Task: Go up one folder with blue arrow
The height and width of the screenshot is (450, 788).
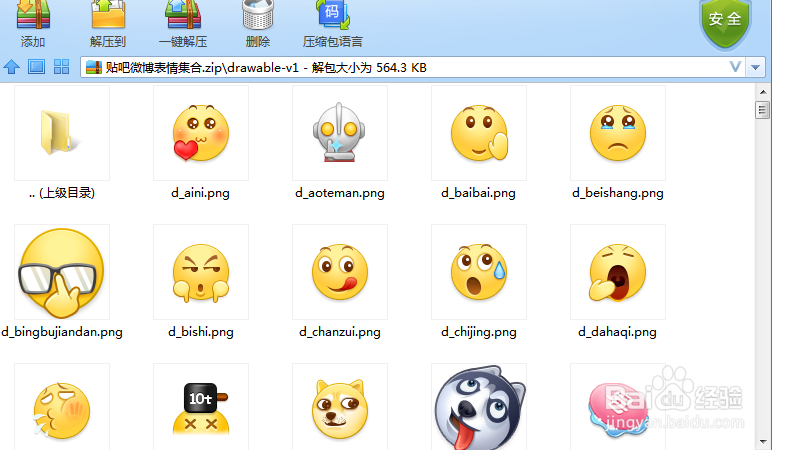Action: coord(12,66)
